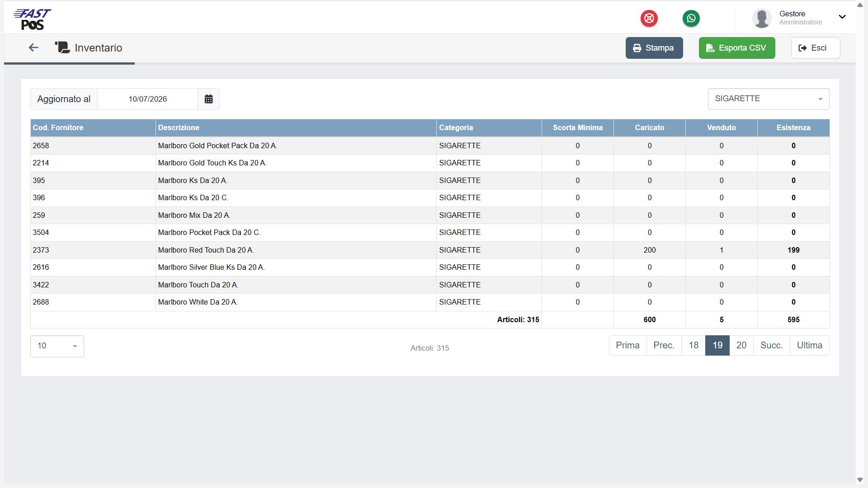This screenshot has height=488, width=868.
Task: Click supplier code 2373
Action: click(x=41, y=250)
